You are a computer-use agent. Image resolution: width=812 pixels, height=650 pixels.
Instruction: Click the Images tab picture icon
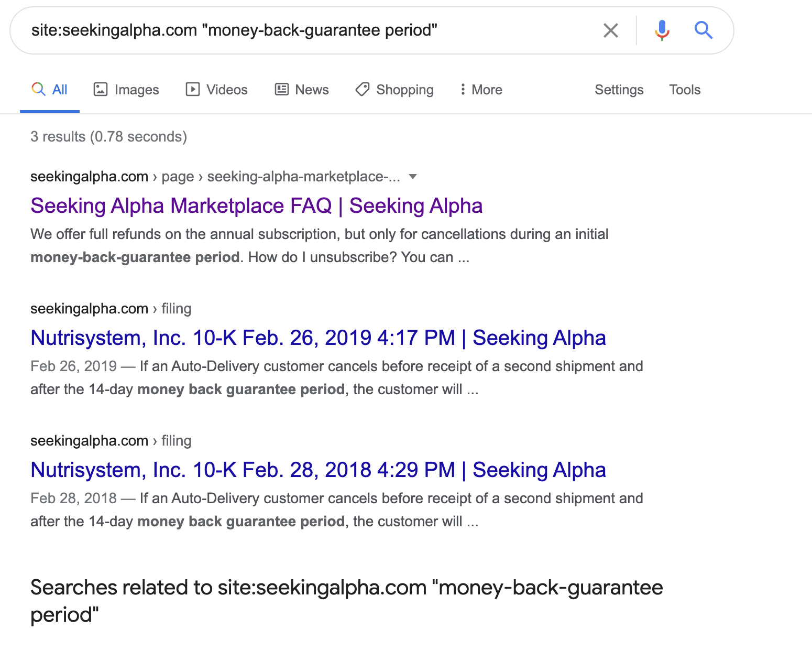point(100,90)
